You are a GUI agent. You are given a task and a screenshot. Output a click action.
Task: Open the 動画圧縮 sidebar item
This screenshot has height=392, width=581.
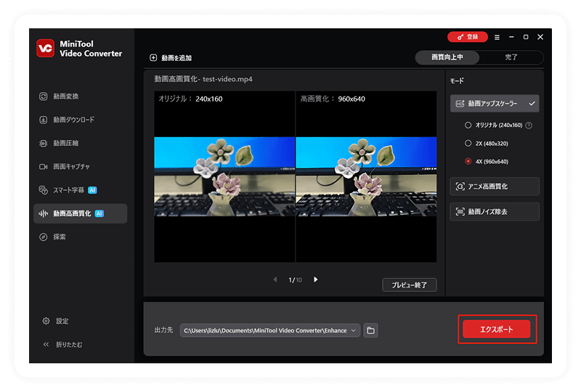pyautogui.click(x=59, y=143)
